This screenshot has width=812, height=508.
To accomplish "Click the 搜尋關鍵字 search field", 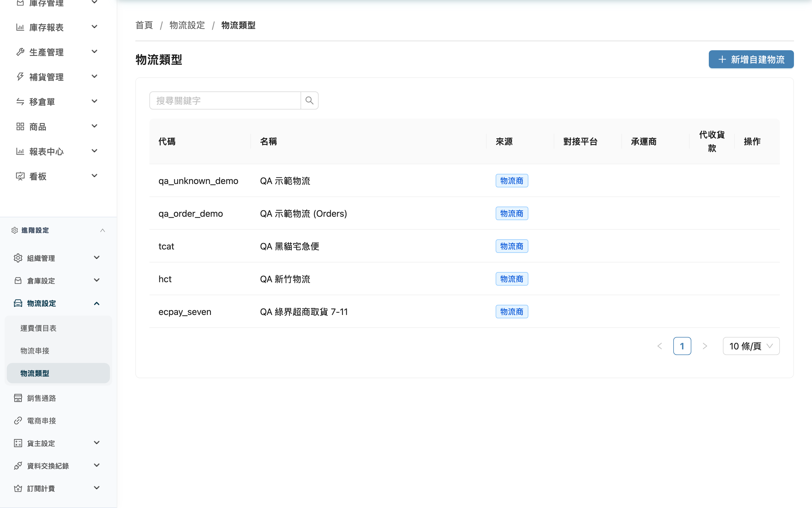I will [225, 100].
